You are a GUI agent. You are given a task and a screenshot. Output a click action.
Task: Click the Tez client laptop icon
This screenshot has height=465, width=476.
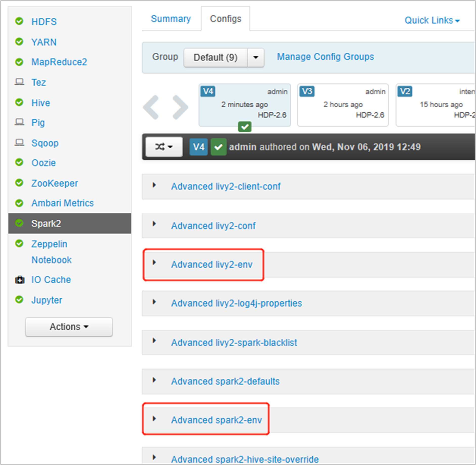19,82
